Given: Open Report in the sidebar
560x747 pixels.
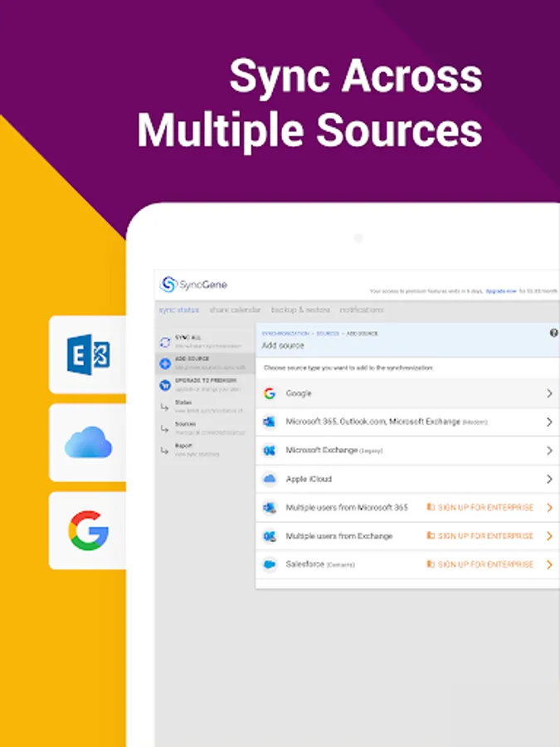Looking at the screenshot, I should [203, 449].
